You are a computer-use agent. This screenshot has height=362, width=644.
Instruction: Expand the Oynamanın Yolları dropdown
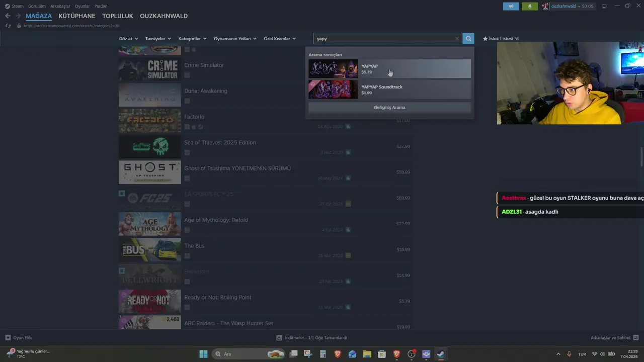point(235,39)
